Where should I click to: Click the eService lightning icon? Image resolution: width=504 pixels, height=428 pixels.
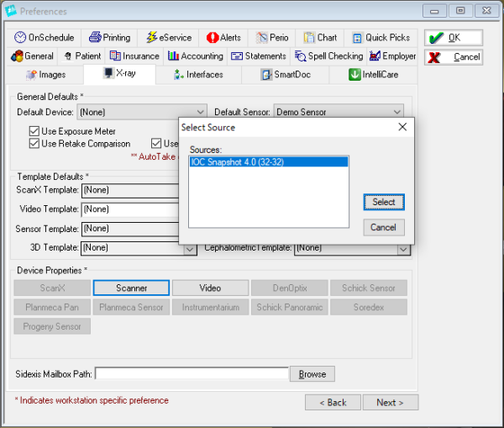coord(151,38)
